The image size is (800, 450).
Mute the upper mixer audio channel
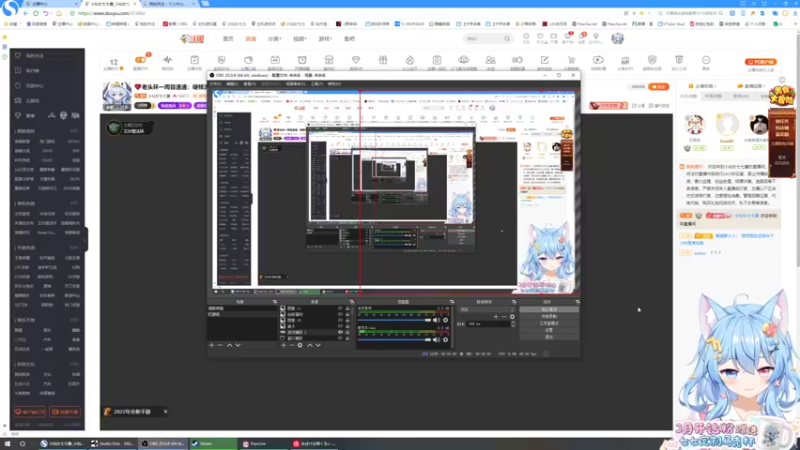click(436, 320)
